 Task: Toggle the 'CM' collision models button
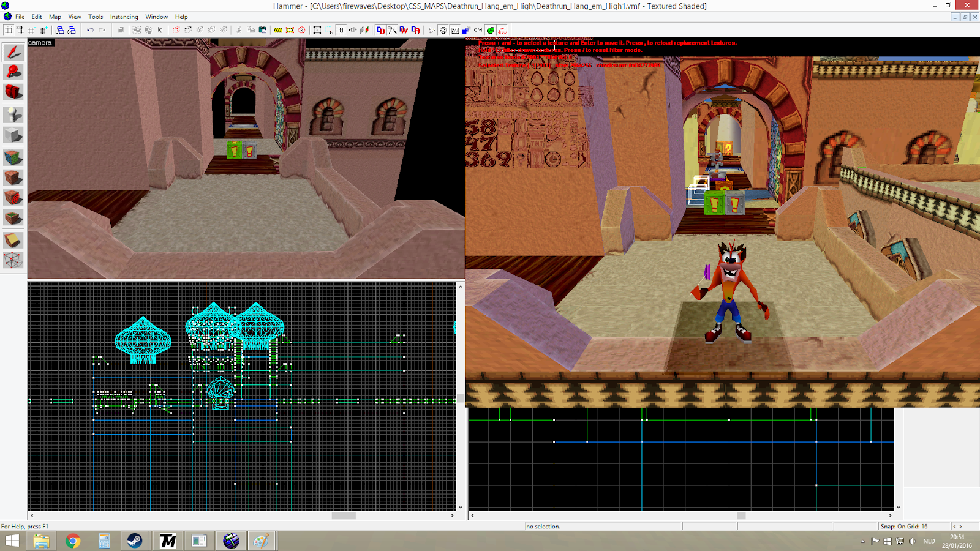[478, 30]
